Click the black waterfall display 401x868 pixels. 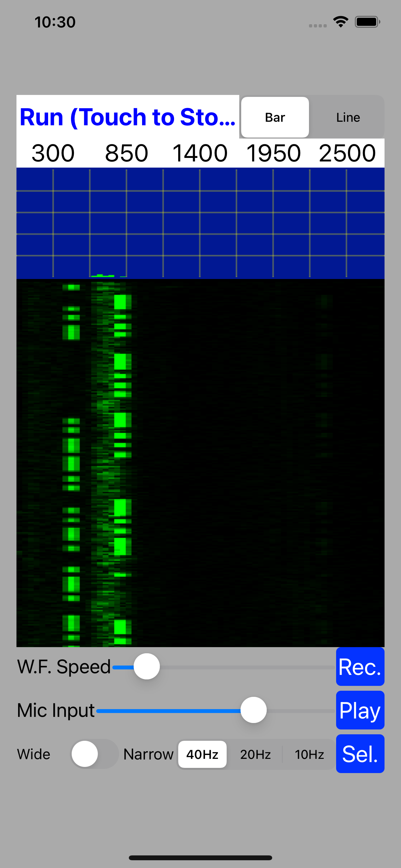200,463
